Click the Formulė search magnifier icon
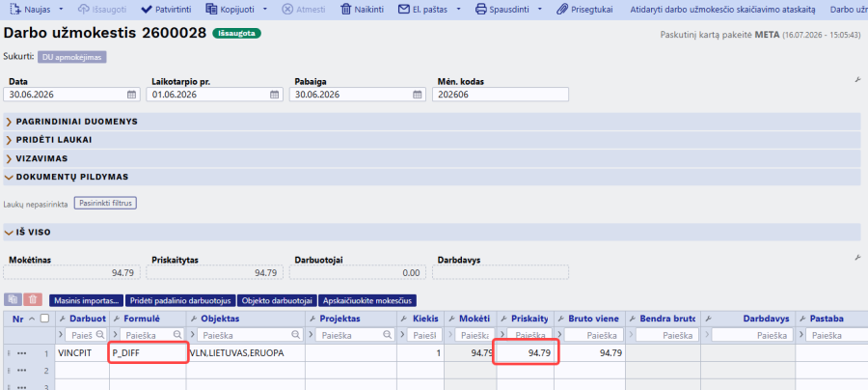 [x=177, y=335]
